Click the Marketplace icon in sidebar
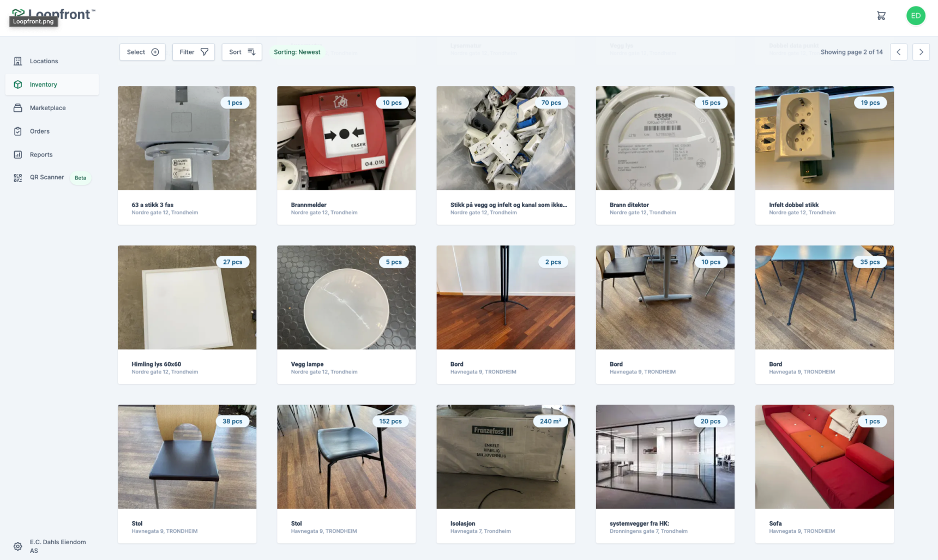 pyautogui.click(x=18, y=108)
